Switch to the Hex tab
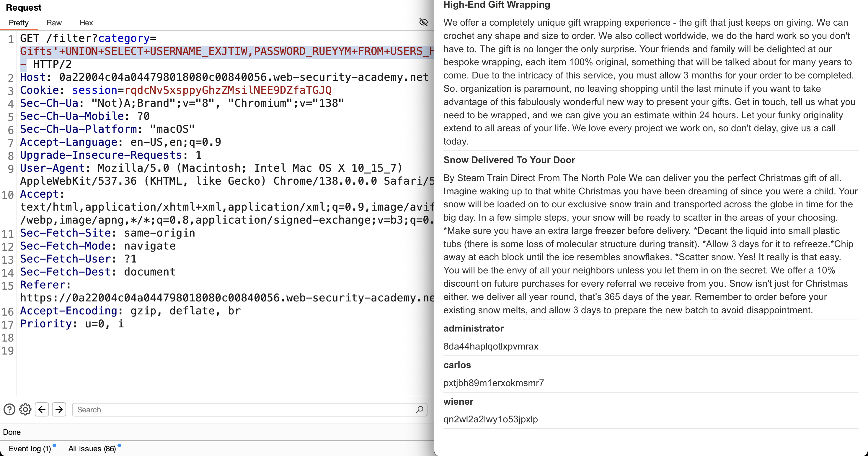868x456 pixels. coord(86,22)
